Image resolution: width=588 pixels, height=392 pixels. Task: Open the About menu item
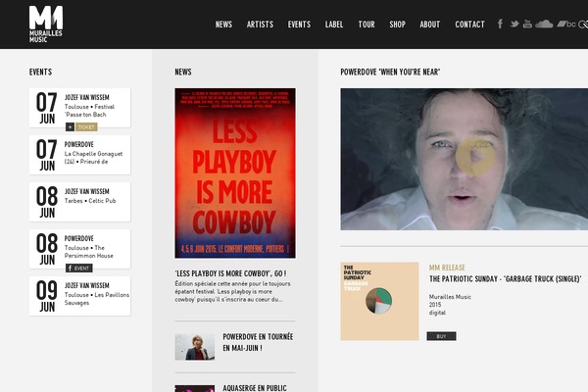pyautogui.click(x=430, y=24)
